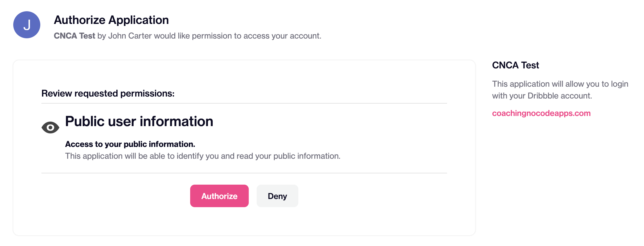Click the "CNCA Test" sidebar heading
The height and width of the screenshot is (246, 644).
(515, 65)
